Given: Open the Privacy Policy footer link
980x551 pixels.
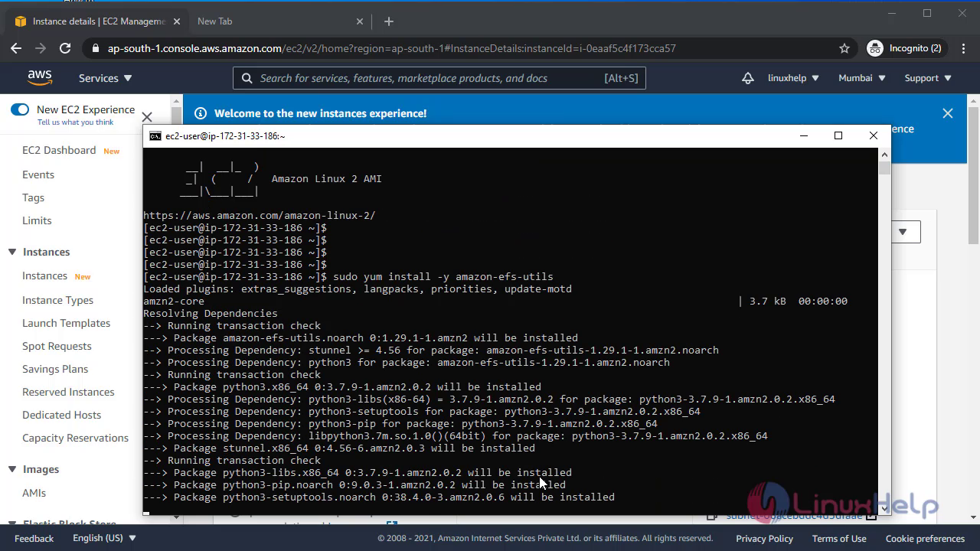Looking at the screenshot, I should pos(764,538).
